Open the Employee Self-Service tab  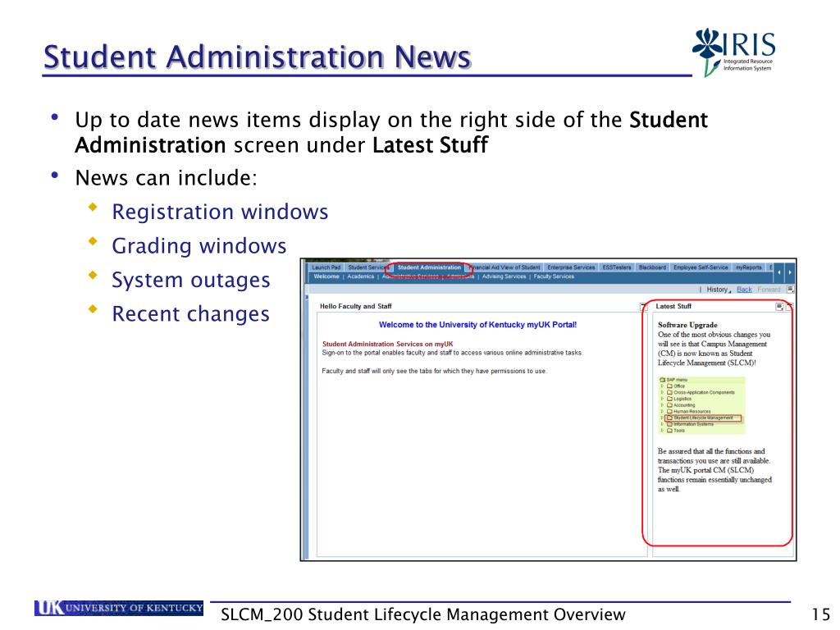[x=701, y=267]
